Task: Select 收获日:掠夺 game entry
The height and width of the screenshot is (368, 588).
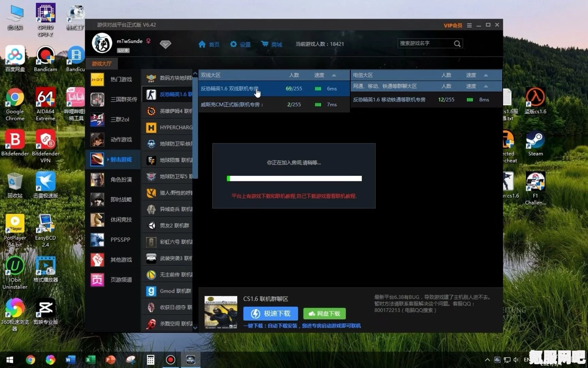Action: tap(167, 307)
